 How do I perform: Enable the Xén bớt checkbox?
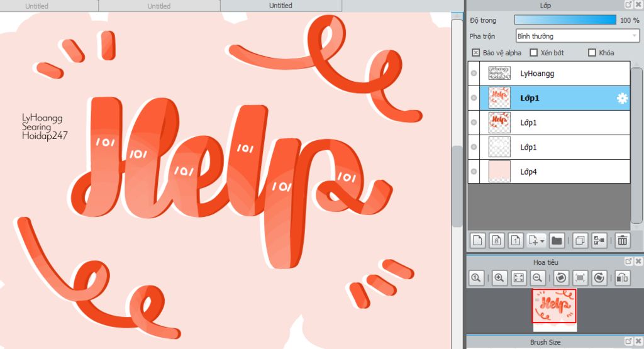534,53
